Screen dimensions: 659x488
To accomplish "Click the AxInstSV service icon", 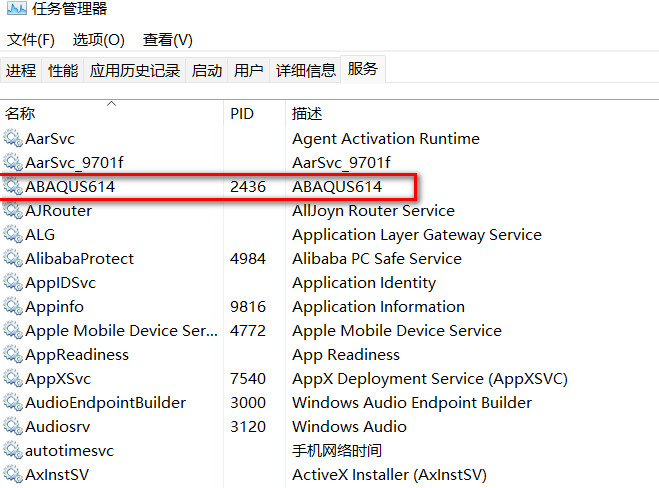I will (12, 475).
